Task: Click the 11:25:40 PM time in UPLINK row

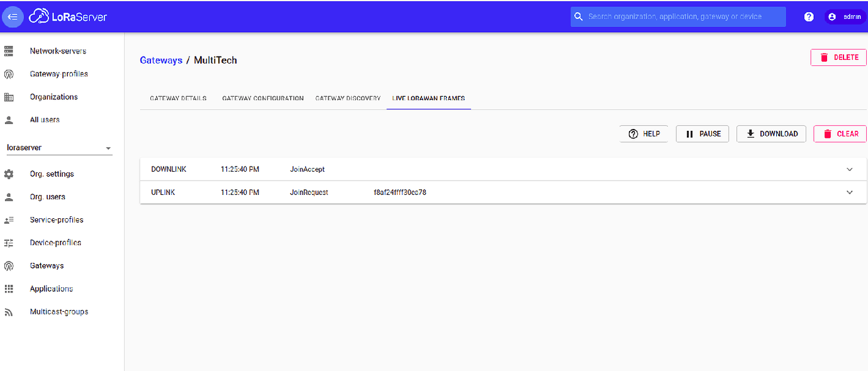Action: (x=240, y=192)
